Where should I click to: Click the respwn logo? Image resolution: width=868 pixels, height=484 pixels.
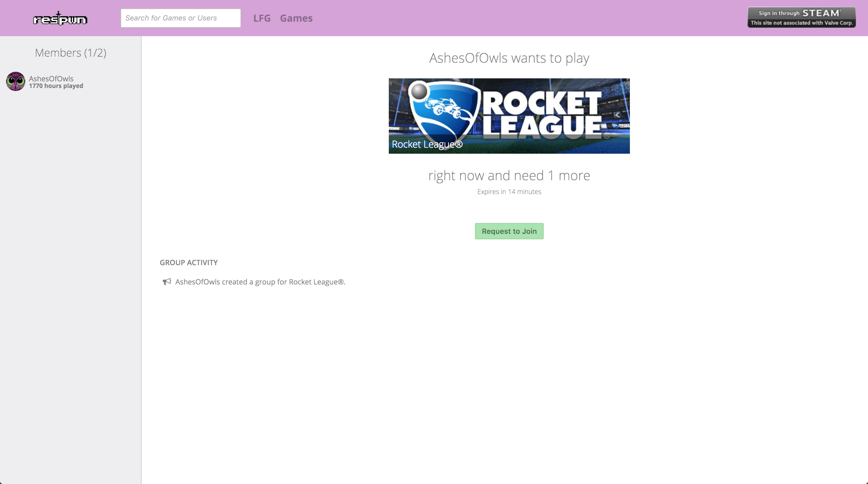[x=60, y=19]
